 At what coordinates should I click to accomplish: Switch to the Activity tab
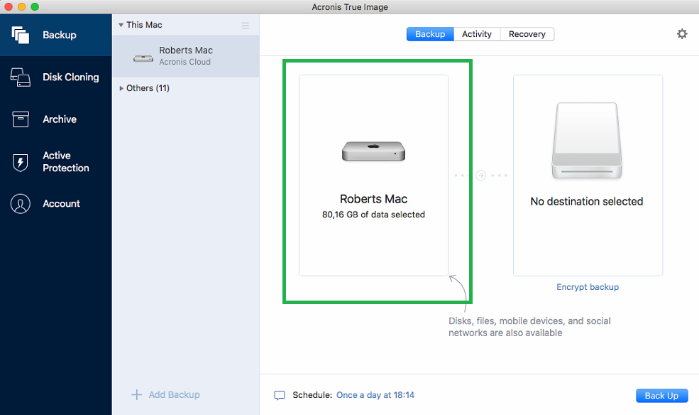pos(477,34)
